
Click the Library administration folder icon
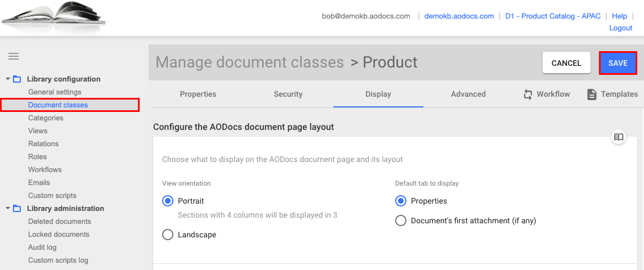click(17, 209)
